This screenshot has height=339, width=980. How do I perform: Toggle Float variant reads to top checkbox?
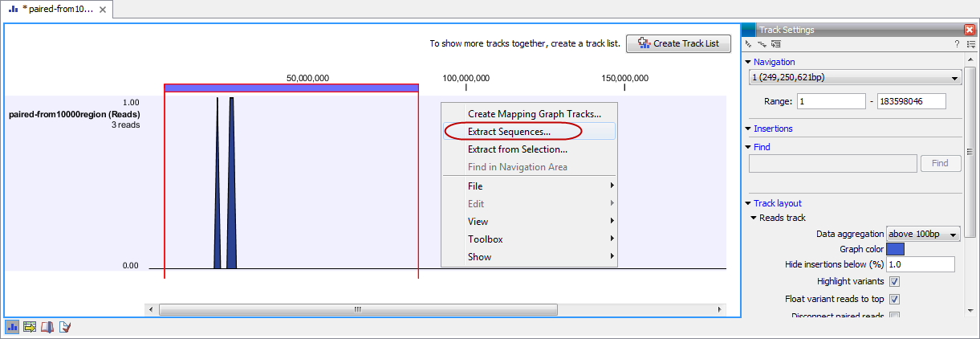[x=894, y=299]
